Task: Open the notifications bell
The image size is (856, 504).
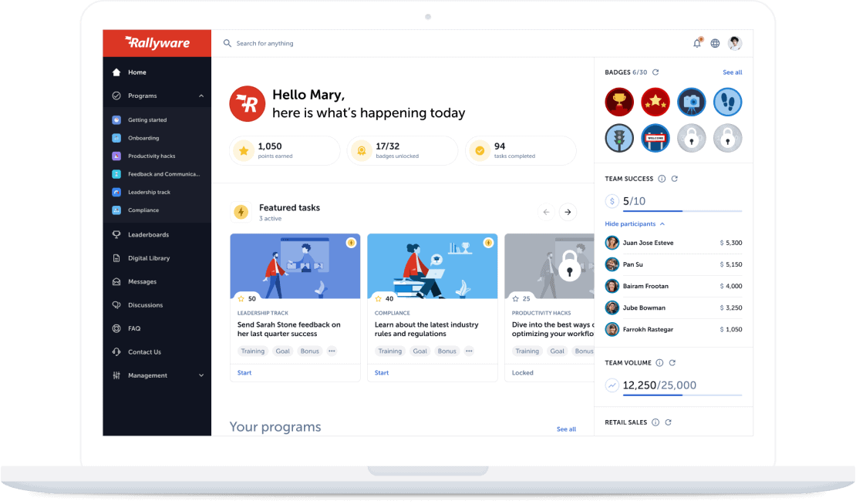Action: coord(697,43)
